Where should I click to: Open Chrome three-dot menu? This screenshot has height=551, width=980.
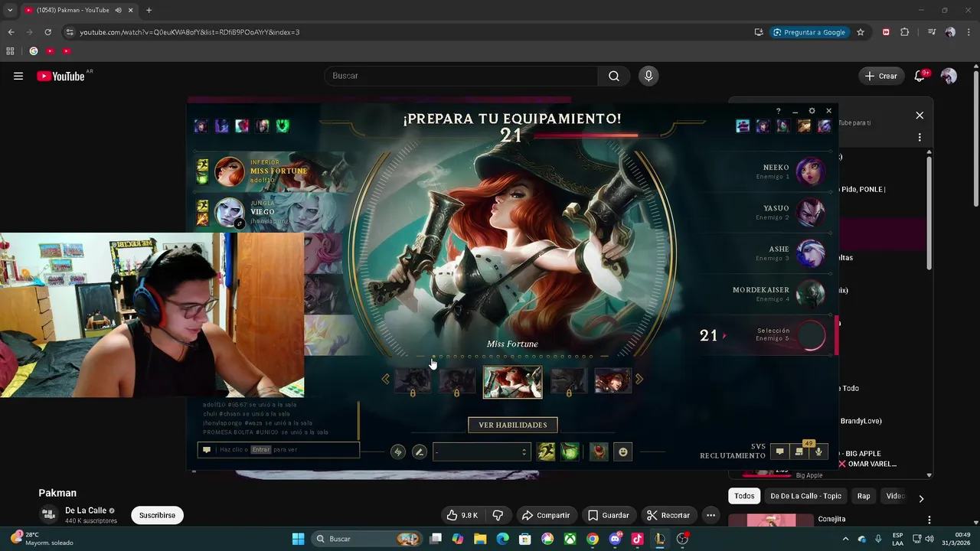969,32
